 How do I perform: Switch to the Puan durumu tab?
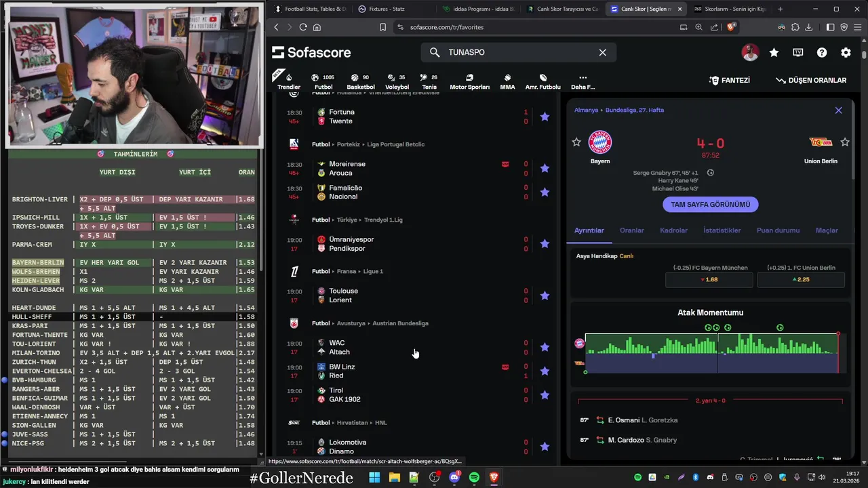[x=778, y=230]
